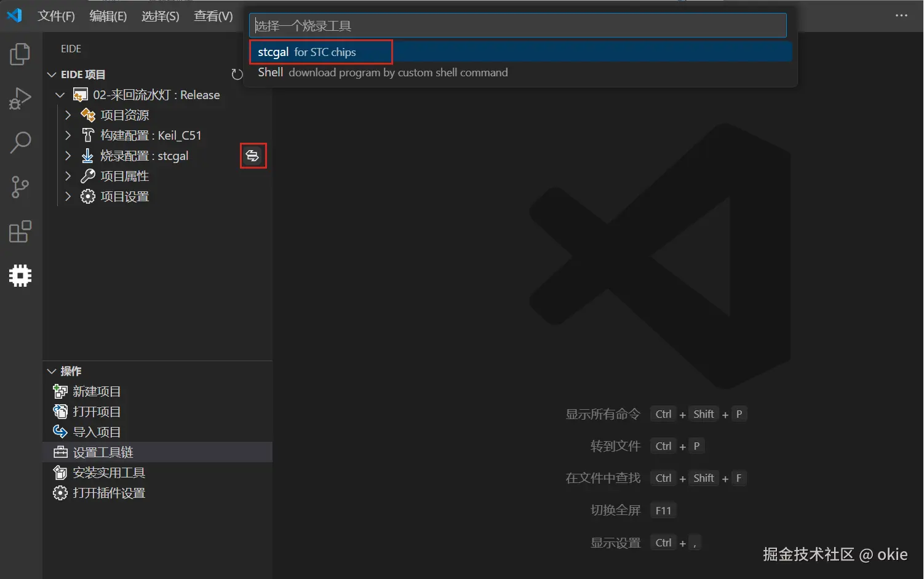Click the 安装实用工具 icon
Image resolution: width=924 pixels, height=579 pixels.
click(x=60, y=473)
